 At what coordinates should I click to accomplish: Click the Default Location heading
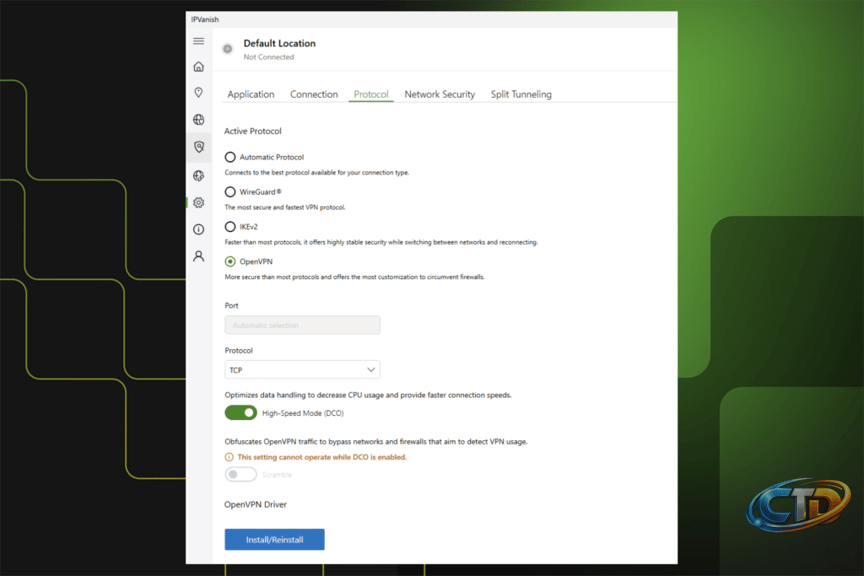click(x=279, y=43)
